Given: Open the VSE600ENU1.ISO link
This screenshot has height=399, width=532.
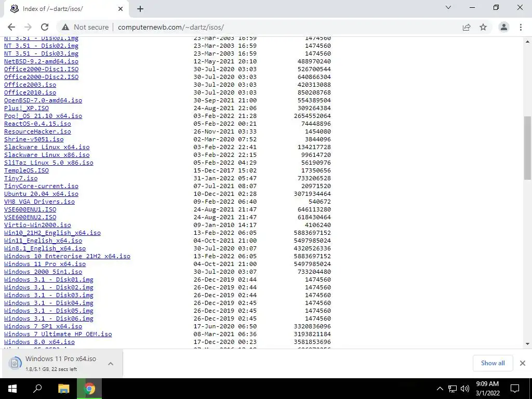Looking at the screenshot, I should (x=30, y=210).
